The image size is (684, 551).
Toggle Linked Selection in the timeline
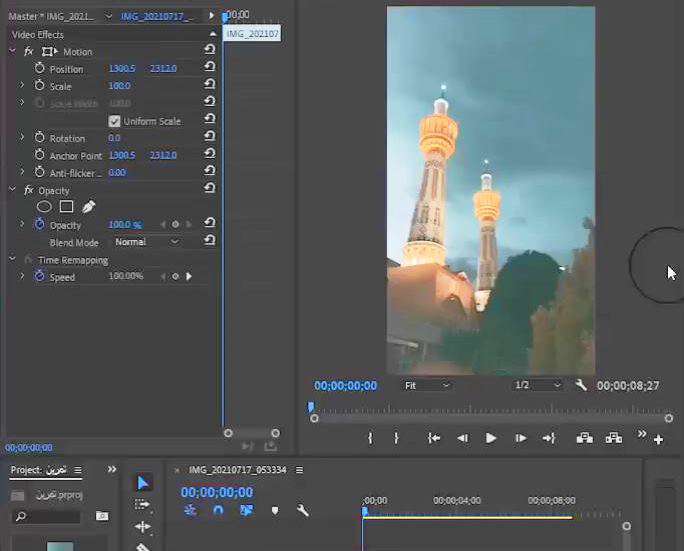tap(246, 510)
